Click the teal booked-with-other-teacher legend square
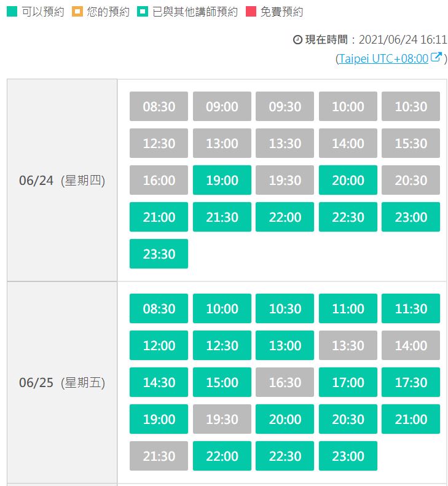The width and height of the screenshot is (448, 486). tap(143, 12)
